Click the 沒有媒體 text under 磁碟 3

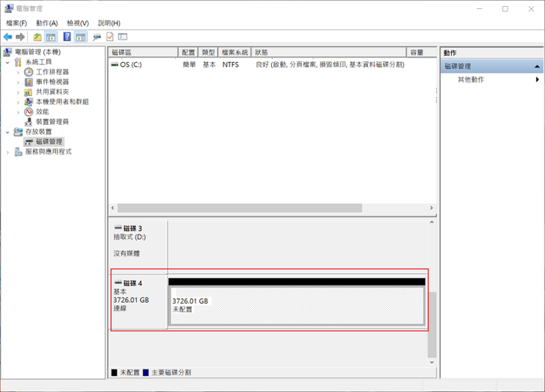126,254
